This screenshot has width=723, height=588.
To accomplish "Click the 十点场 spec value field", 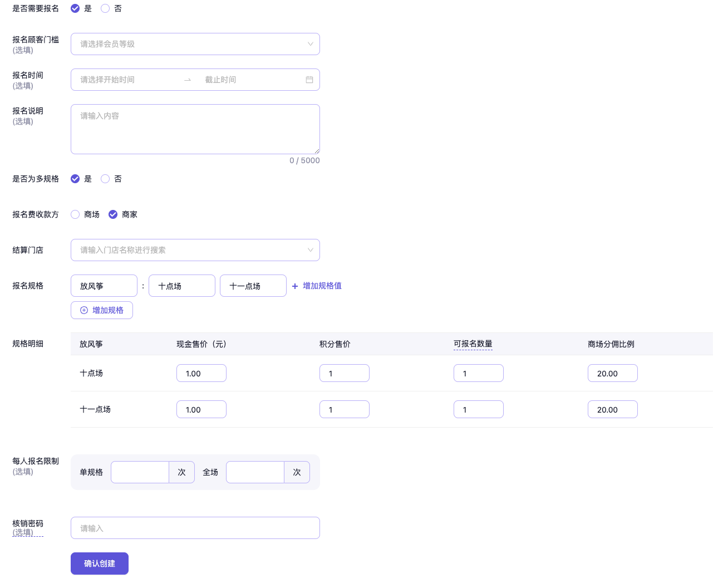I will pyautogui.click(x=181, y=286).
